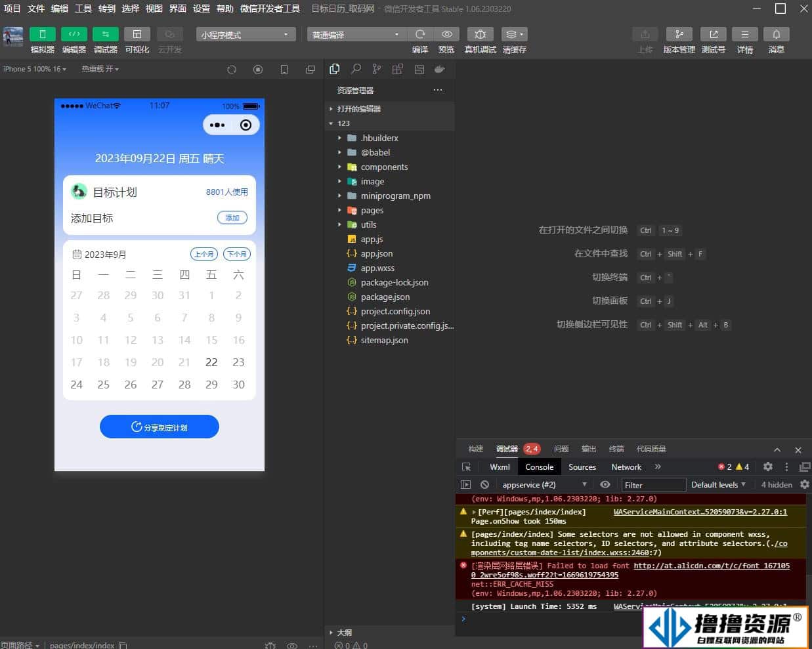The image size is (812, 649).
Task: Click the simulator refresh icon
Action: (232, 70)
